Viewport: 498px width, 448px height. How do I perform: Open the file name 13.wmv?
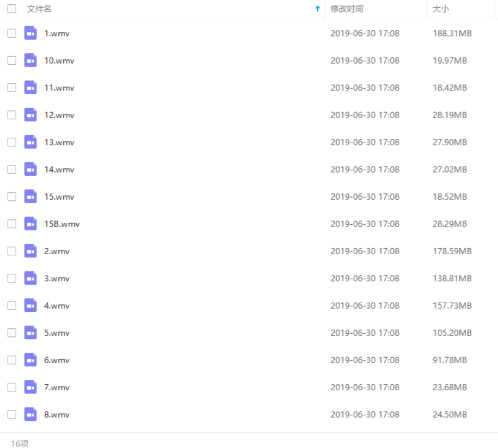(x=59, y=142)
